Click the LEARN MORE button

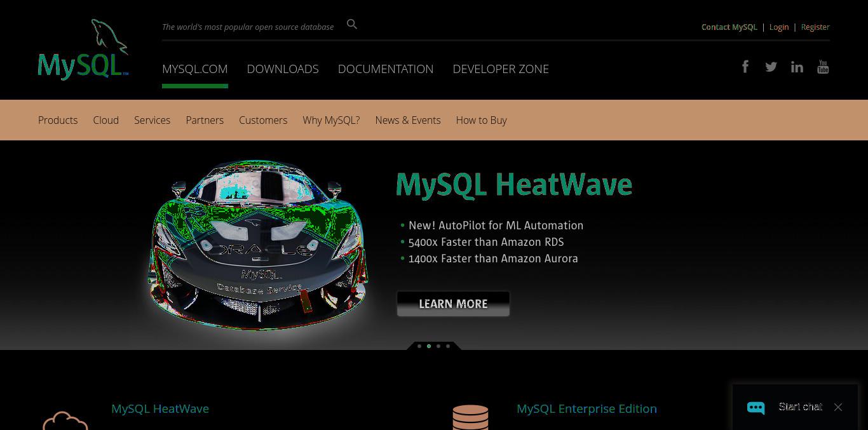pyautogui.click(x=453, y=304)
